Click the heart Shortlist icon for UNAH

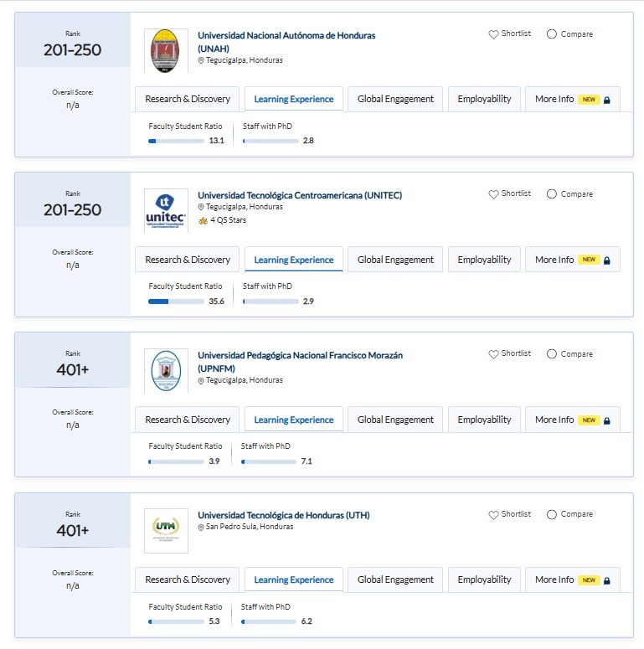click(x=493, y=34)
